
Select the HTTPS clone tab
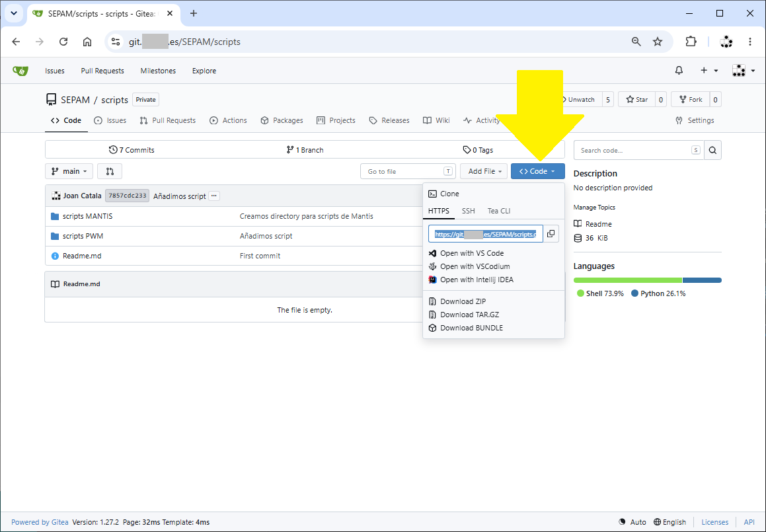(439, 211)
